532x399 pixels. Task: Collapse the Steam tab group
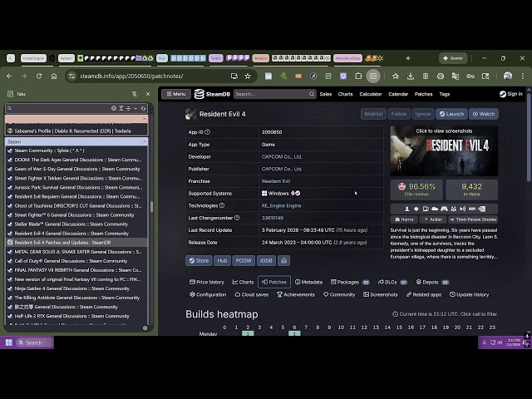pos(145,141)
